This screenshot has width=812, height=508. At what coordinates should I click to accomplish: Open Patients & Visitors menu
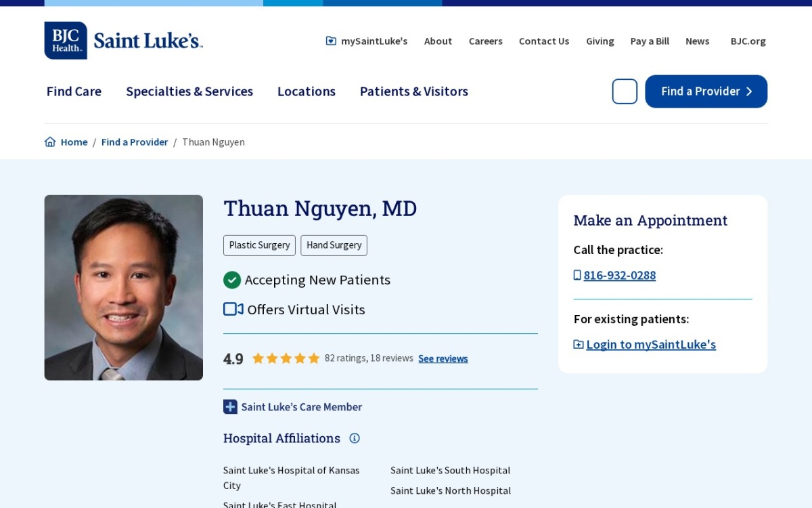click(414, 91)
